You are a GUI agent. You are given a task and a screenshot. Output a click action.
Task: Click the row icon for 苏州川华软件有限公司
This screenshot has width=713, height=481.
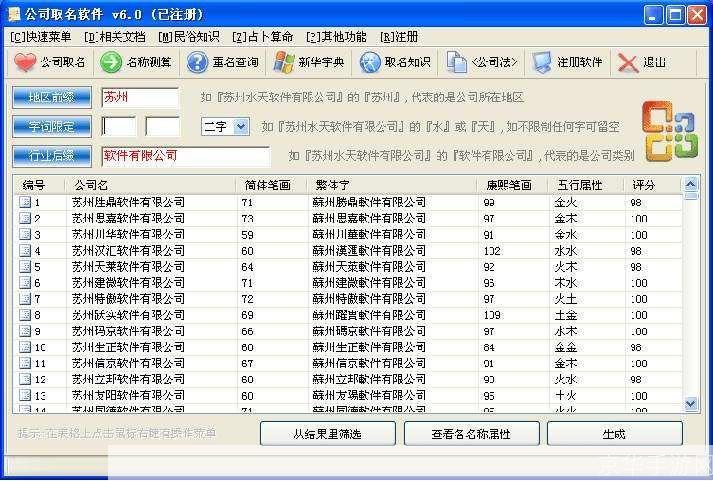pyautogui.click(x=25, y=234)
